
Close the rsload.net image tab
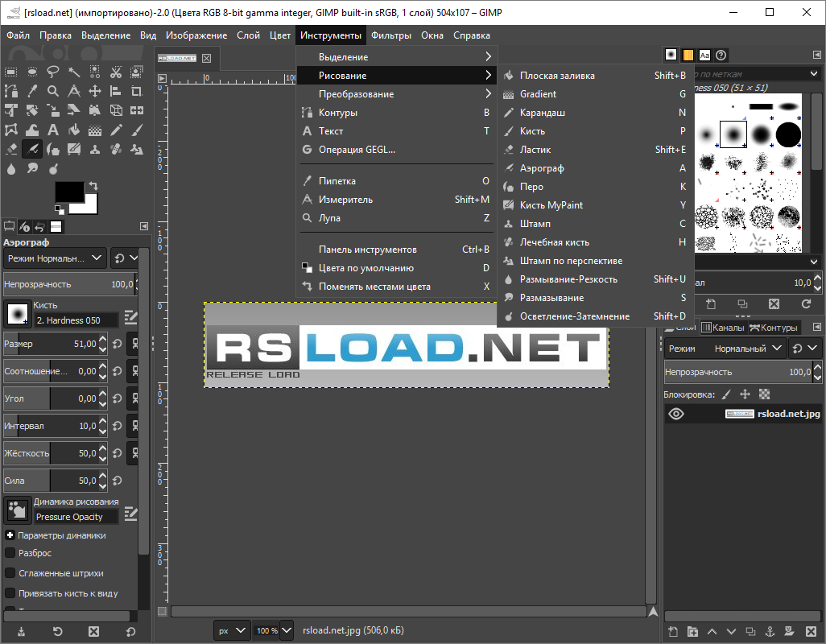[206, 59]
